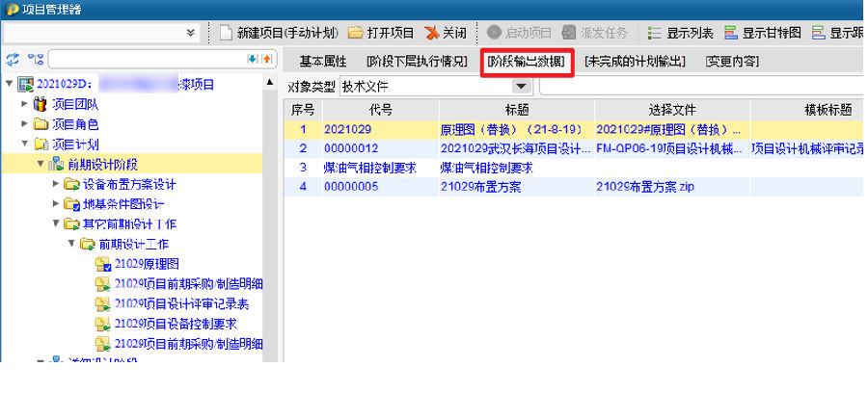Click the title 2021029武汉长海项目设计...
The width and height of the screenshot is (868, 393).
tap(515, 148)
